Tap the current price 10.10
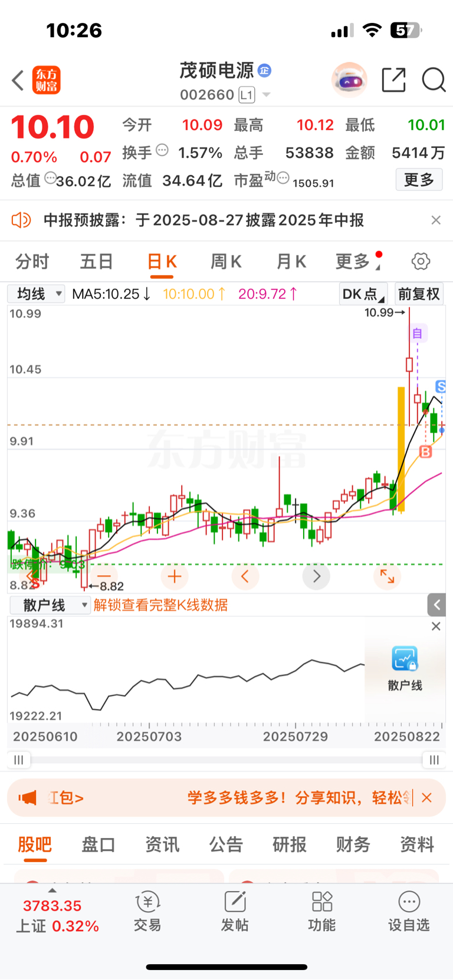Image resolution: width=453 pixels, height=980 pixels. pyautogui.click(x=52, y=127)
